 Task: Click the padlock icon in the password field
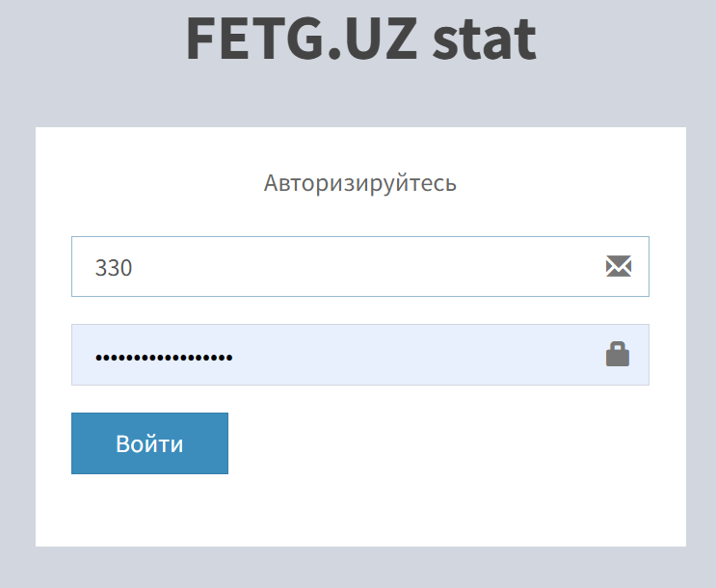pos(618,355)
